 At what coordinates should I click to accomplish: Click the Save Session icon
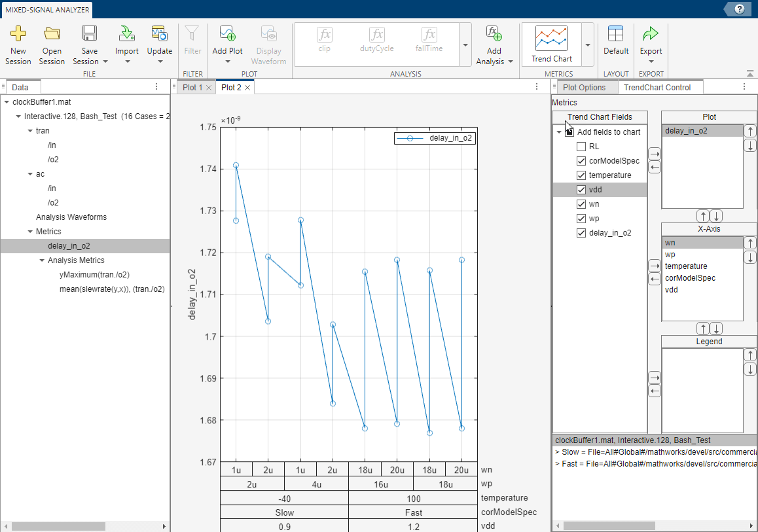point(90,34)
